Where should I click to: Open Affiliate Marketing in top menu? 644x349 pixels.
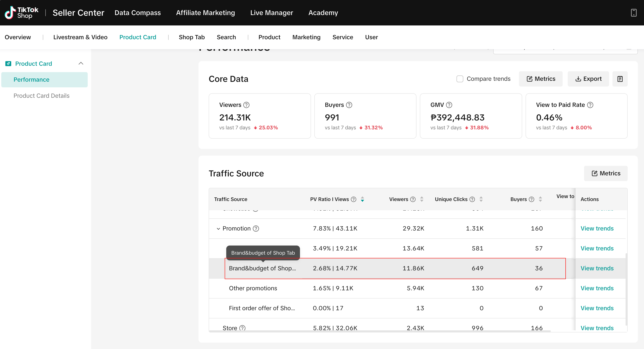[205, 13]
